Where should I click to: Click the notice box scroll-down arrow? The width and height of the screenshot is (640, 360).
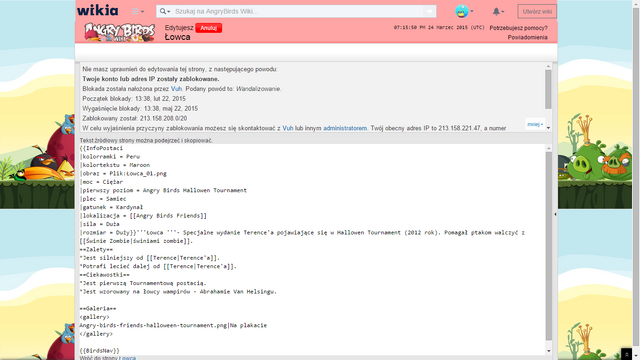pos(548,128)
